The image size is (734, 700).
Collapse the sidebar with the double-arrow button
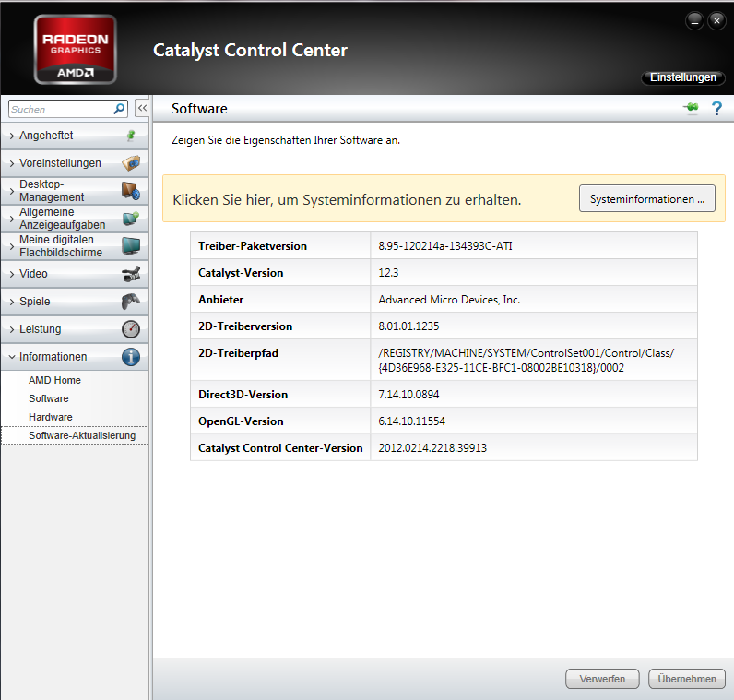point(142,108)
